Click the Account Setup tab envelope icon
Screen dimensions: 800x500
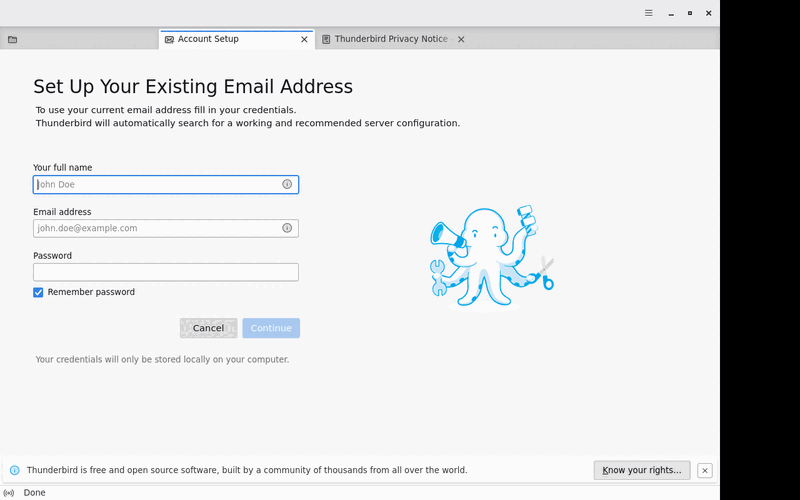(169, 39)
